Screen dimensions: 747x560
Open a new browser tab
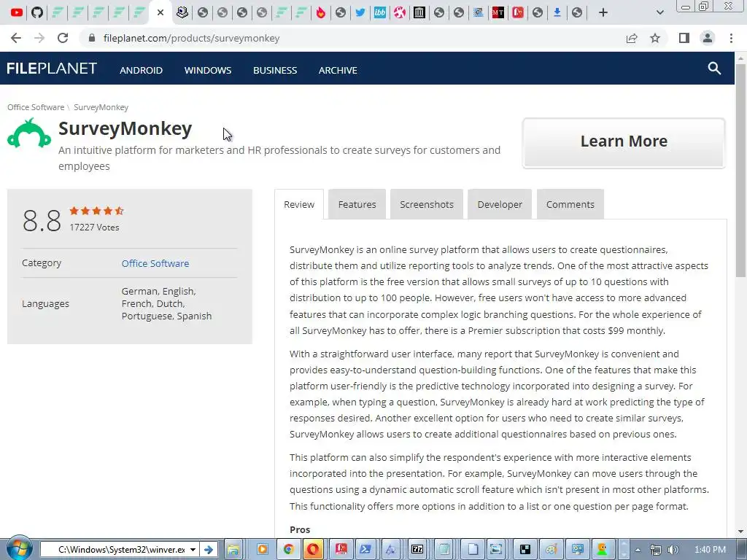603,12
